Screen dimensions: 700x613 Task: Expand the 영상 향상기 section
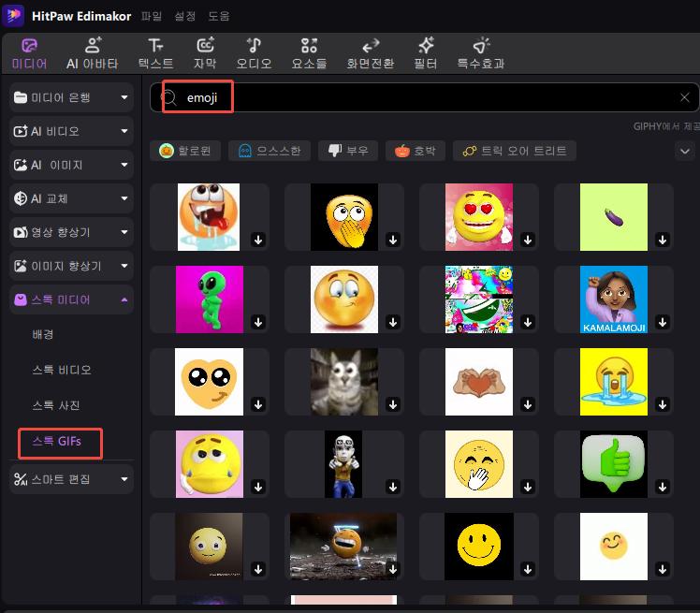pos(71,232)
